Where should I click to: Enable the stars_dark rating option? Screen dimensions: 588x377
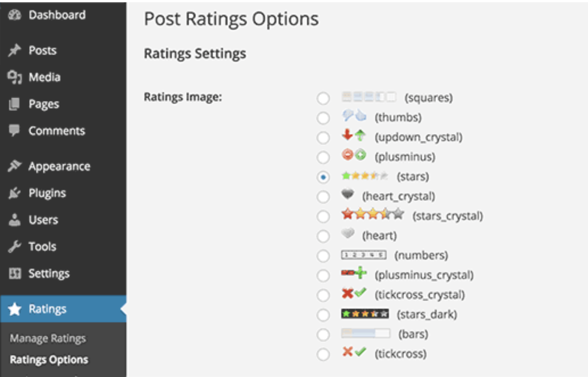point(323,315)
